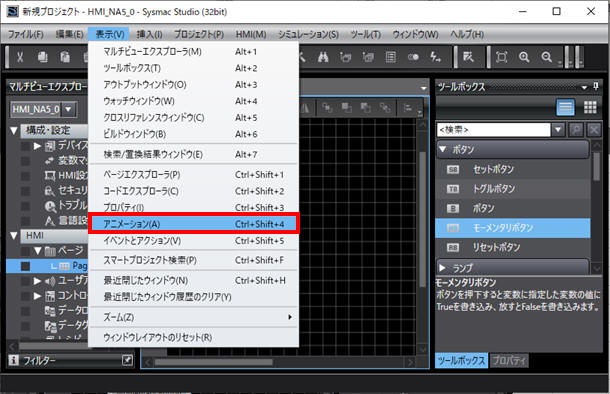This screenshot has height=394, width=610.
Task: Click the toolbar icon left of fit-to-screen
Action: tap(468, 58)
